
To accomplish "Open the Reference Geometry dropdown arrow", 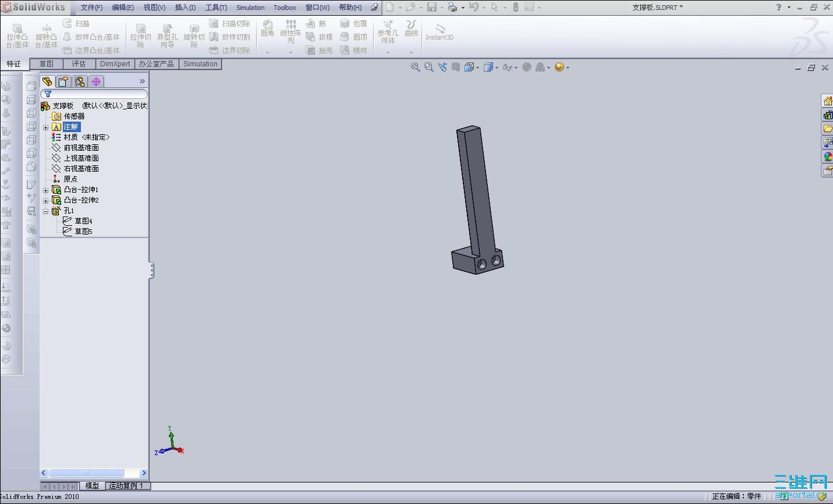I will pos(388,52).
